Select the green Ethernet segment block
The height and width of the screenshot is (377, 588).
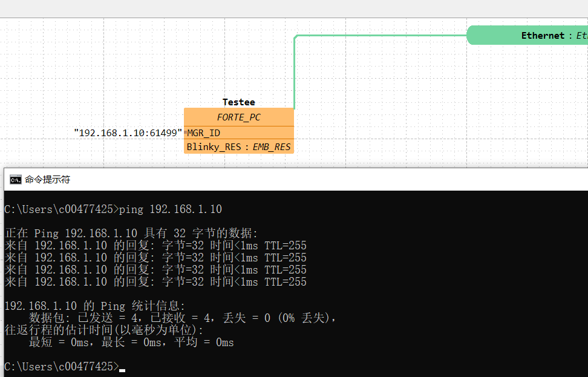click(528, 35)
